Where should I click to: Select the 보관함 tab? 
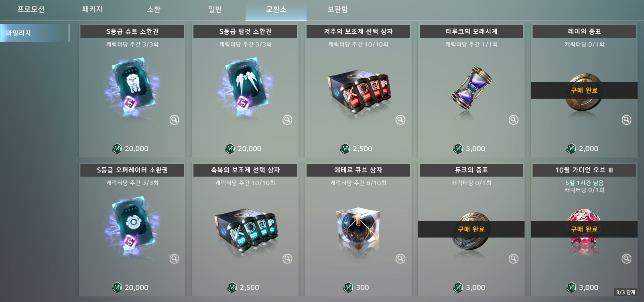coord(337,9)
